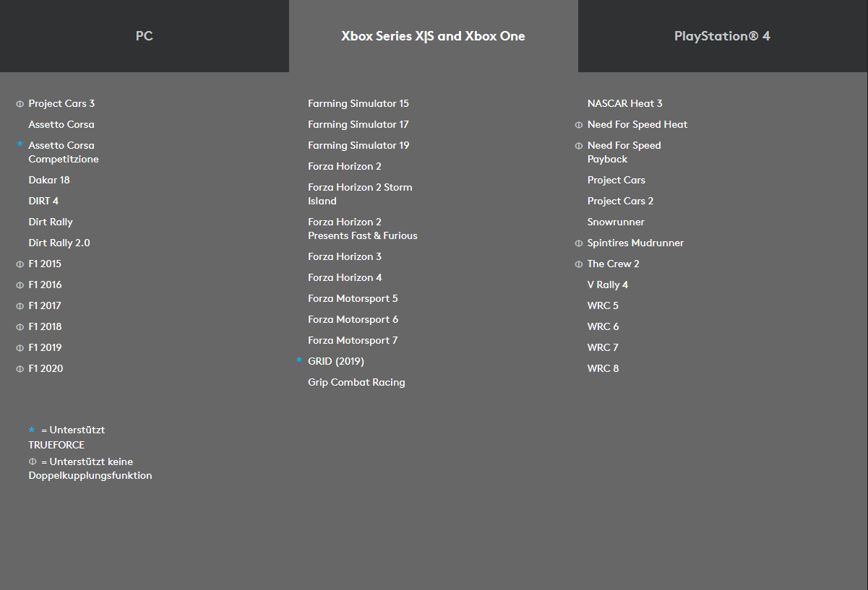The height and width of the screenshot is (590, 868).
Task: Click the symbol in the Doppelkupplungsfunktion legend
Action: [x=33, y=461]
